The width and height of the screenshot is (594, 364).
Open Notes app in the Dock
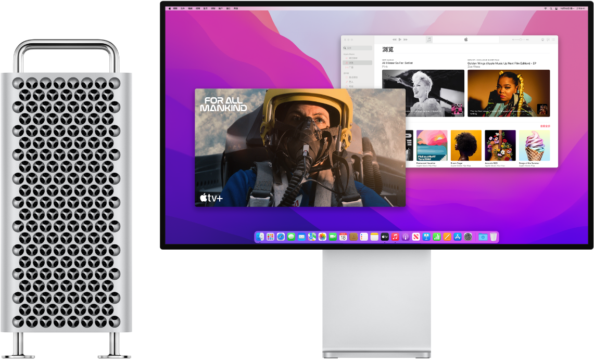point(374,237)
